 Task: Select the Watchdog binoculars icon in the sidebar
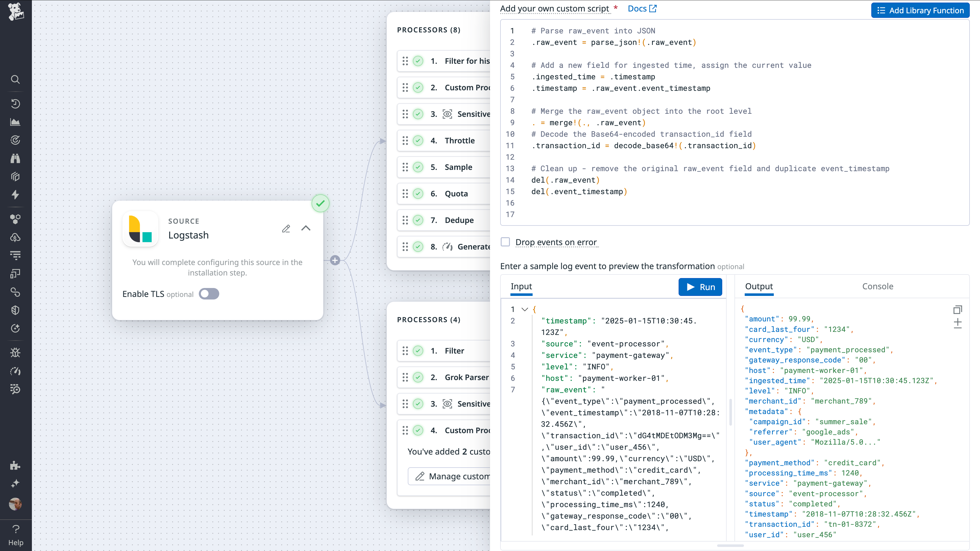click(x=15, y=159)
